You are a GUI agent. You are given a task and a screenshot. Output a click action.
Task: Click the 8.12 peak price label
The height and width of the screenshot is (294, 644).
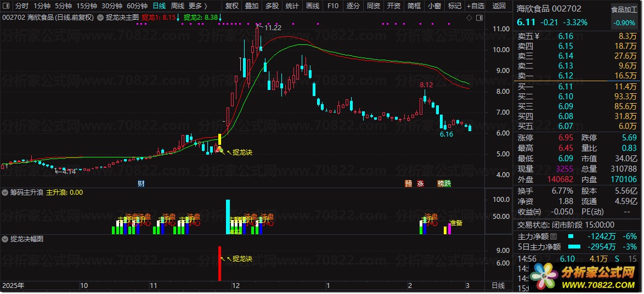tap(426, 85)
